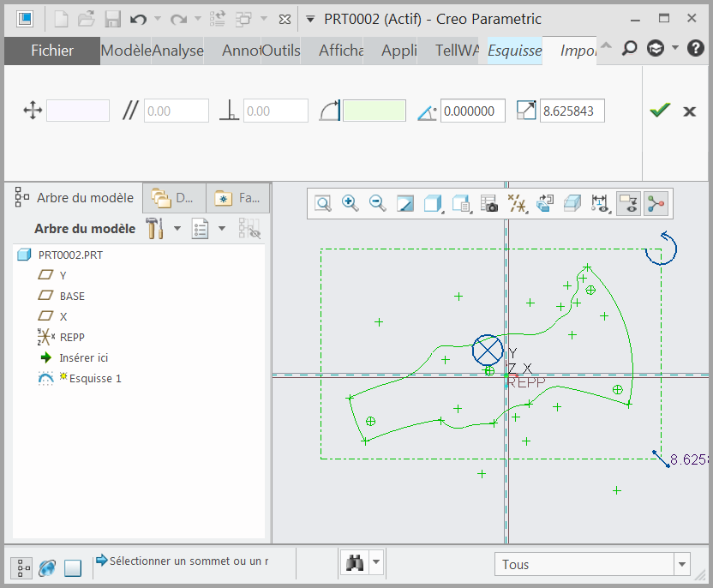Image resolution: width=713 pixels, height=588 pixels.
Task: Open the Fichier menu
Action: [x=52, y=51]
